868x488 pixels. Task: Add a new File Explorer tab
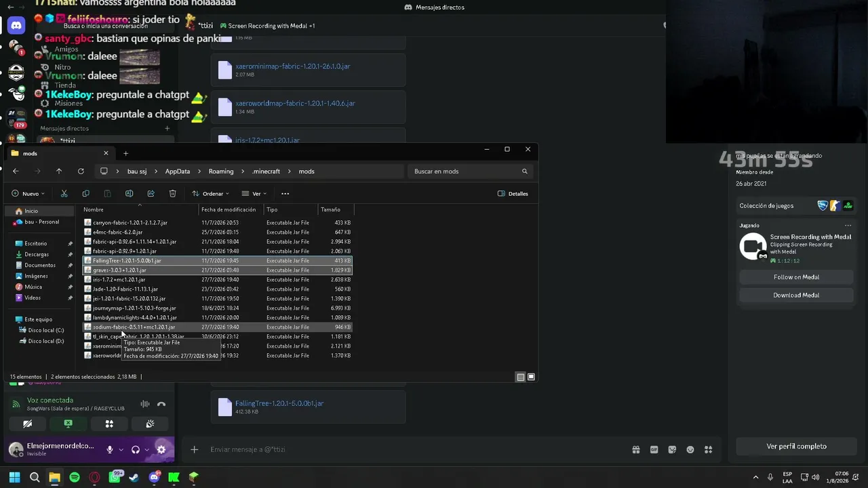[x=125, y=153]
